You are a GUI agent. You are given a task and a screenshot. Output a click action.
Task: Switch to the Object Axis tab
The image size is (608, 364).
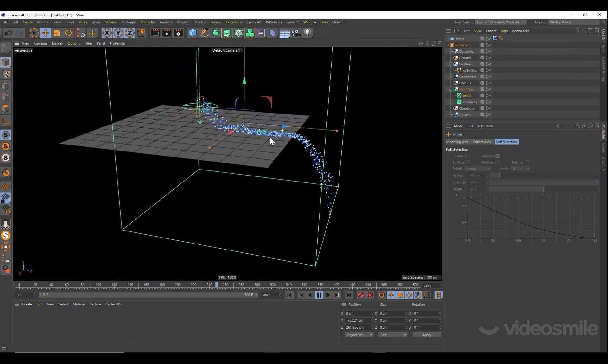(481, 142)
